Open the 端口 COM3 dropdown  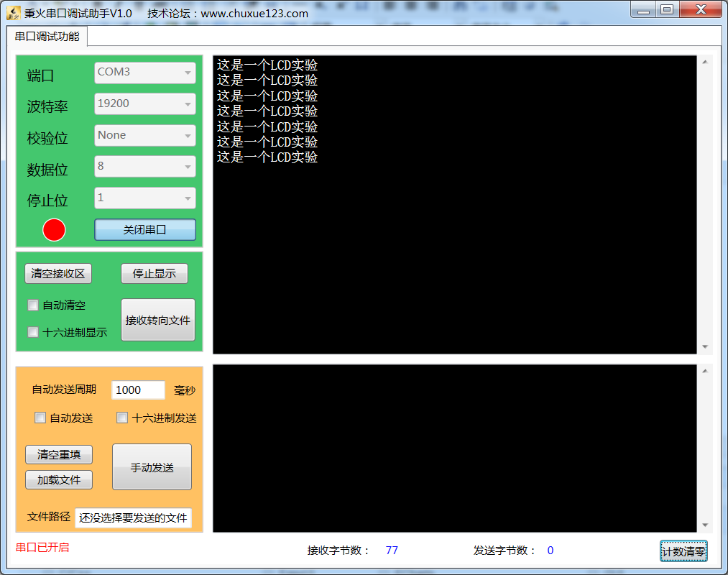145,73
